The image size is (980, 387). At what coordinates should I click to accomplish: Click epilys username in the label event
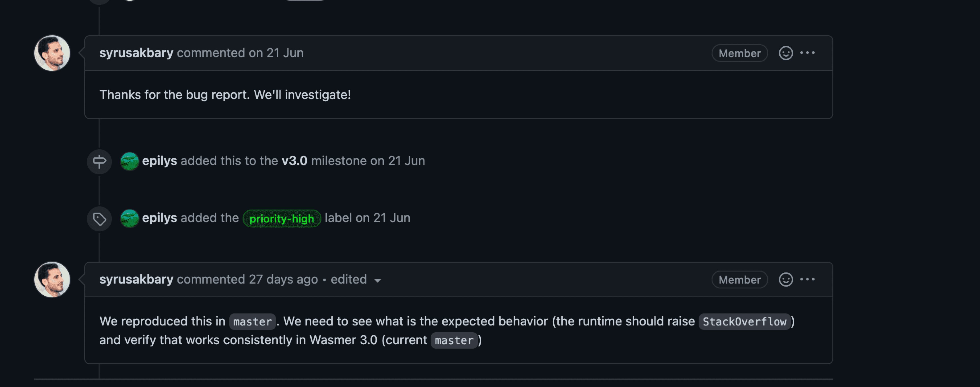pos(159,218)
